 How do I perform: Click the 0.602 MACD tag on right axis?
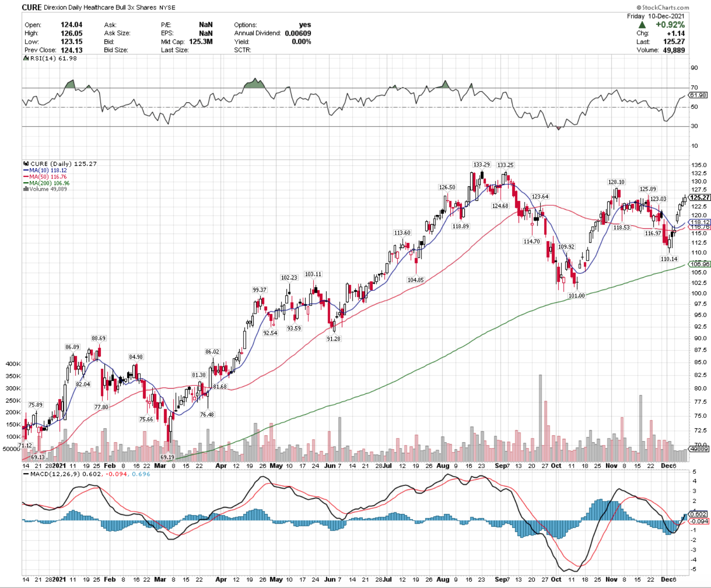click(698, 514)
